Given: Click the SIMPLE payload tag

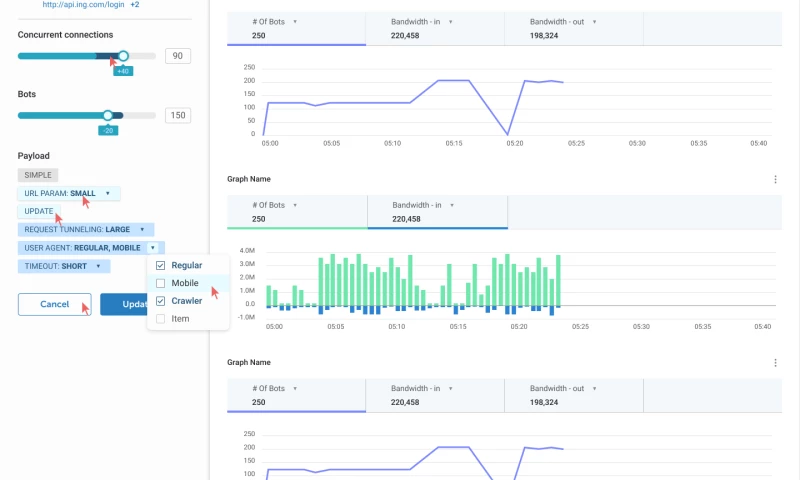Looking at the screenshot, I should [x=38, y=175].
